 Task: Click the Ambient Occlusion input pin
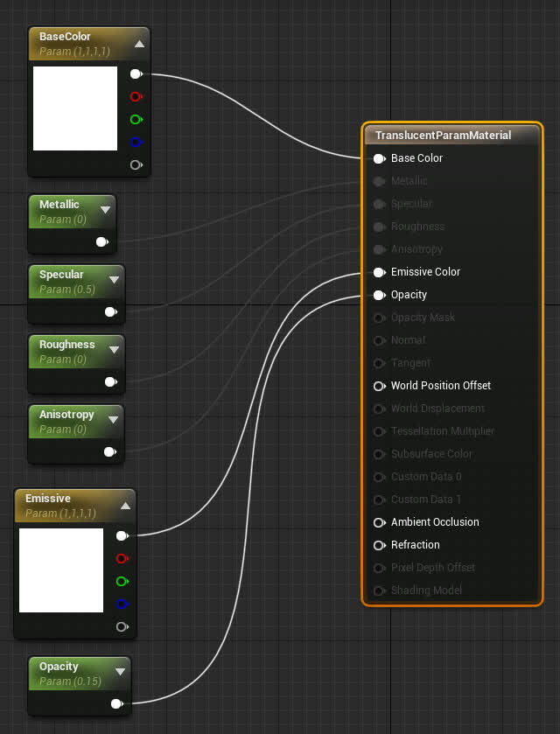[x=379, y=522]
